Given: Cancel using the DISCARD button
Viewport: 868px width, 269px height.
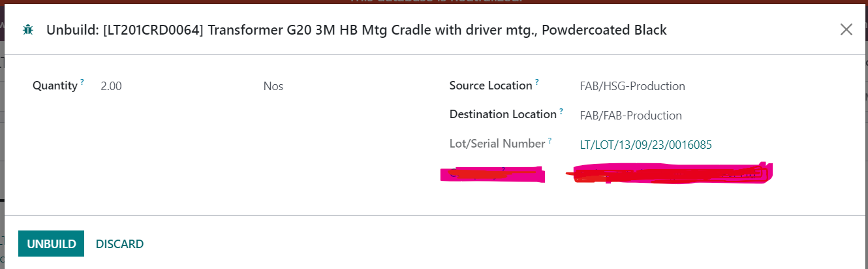Looking at the screenshot, I should pyautogui.click(x=119, y=244).
